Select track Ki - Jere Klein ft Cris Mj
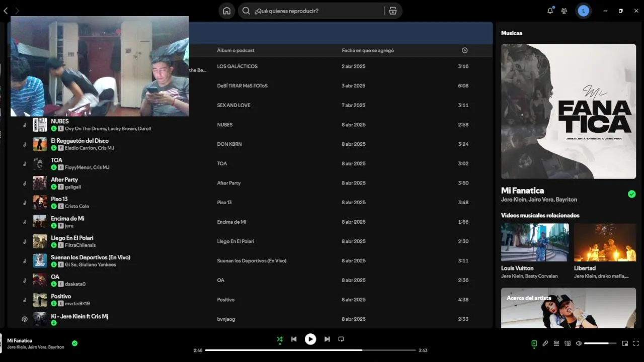The image size is (644, 362). point(79,316)
